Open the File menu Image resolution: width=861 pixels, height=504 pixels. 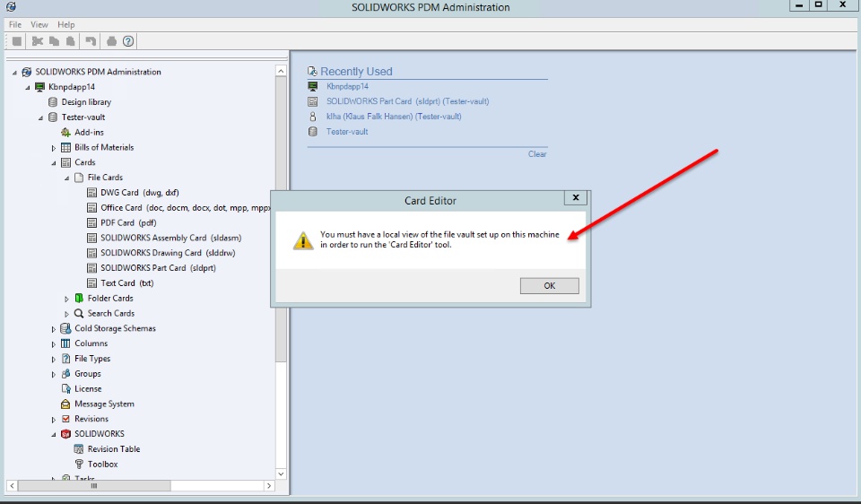click(x=15, y=25)
